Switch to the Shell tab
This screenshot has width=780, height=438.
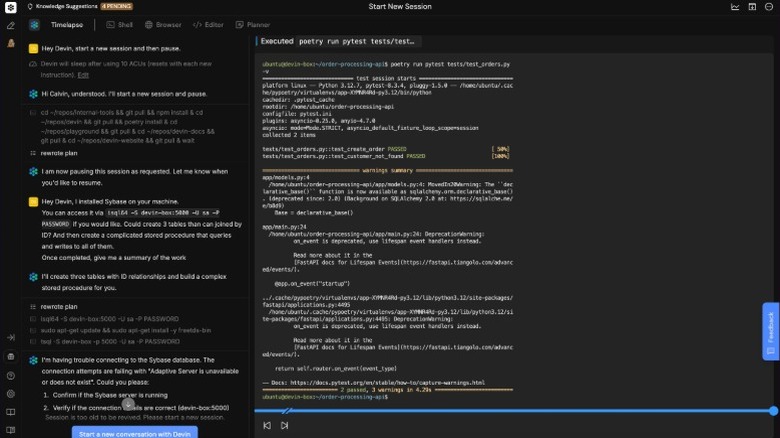point(119,24)
